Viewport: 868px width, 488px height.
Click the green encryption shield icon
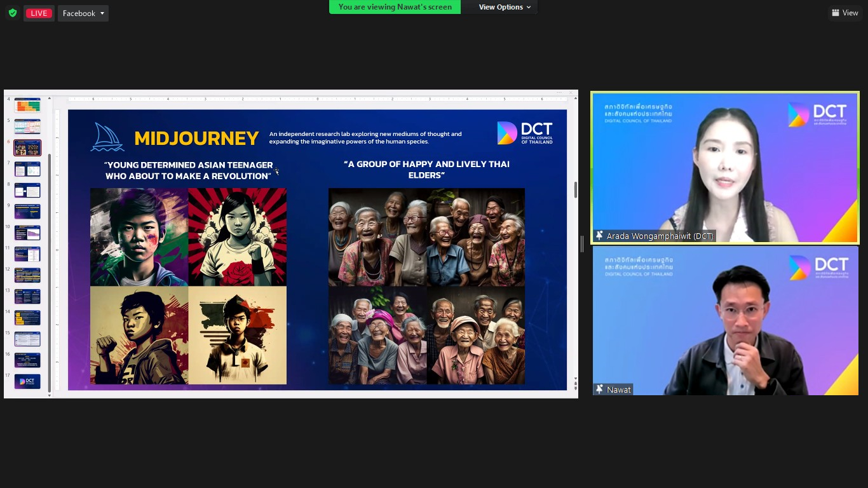click(x=13, y=13)
